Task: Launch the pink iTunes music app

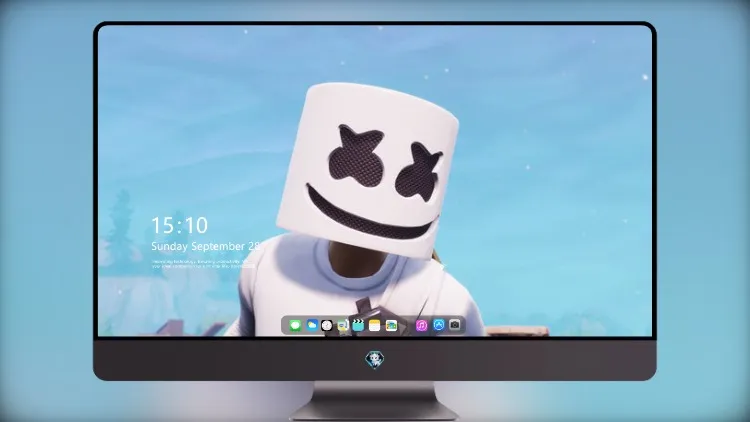Action: tap(421, 326)
